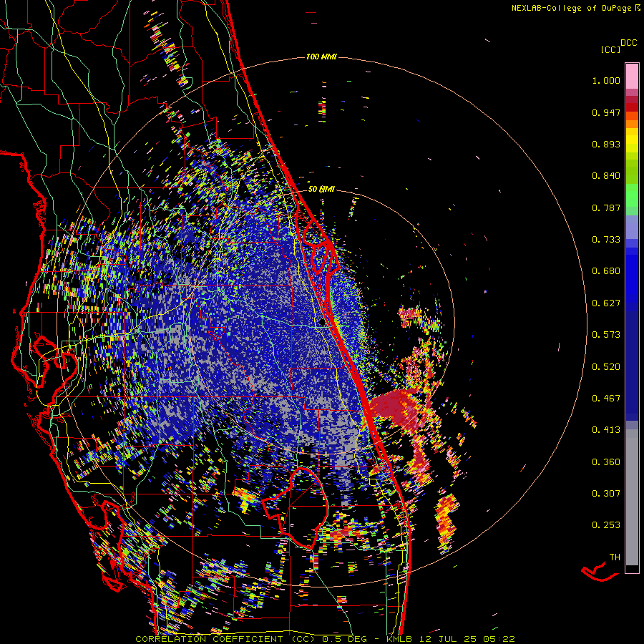
Task: Click the 0.627 scale value
Action: point(606,303)
